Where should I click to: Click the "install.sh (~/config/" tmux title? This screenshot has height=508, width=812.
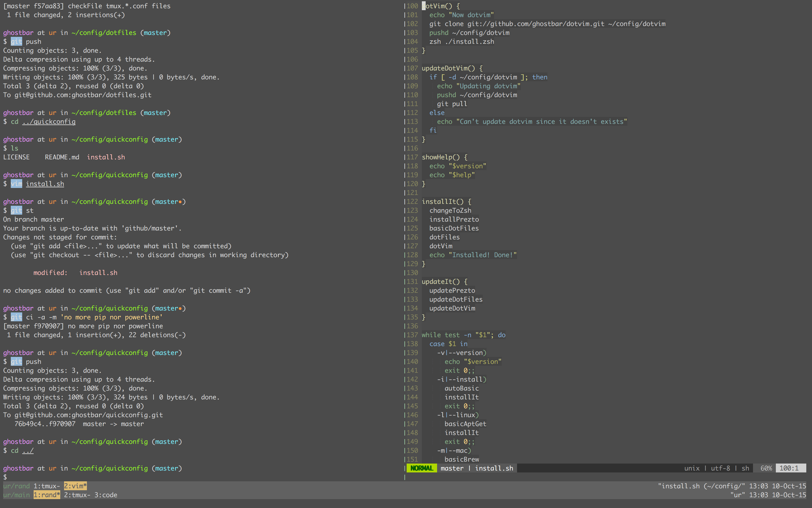(x=701, y=486)
